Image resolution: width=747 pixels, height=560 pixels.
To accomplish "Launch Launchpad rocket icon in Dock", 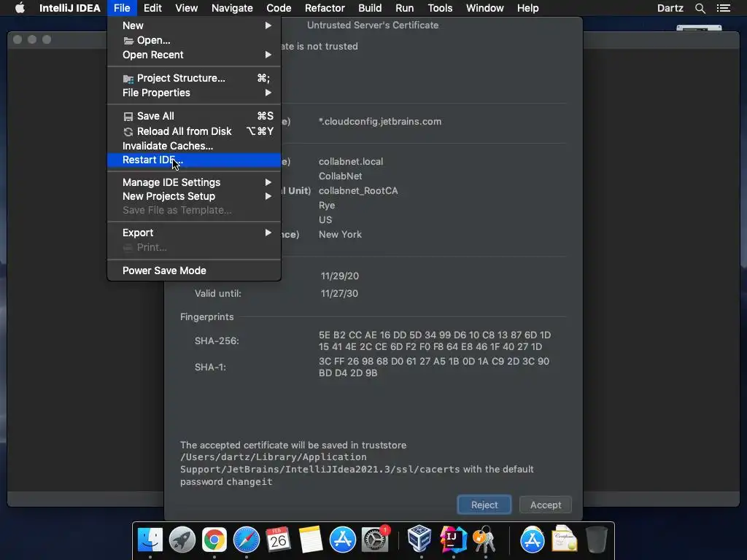I will click(182, 540).
